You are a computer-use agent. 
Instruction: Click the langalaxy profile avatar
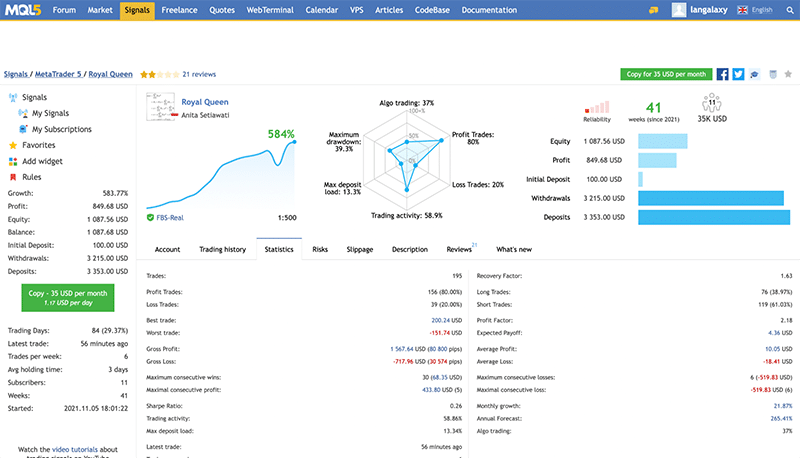679,10
